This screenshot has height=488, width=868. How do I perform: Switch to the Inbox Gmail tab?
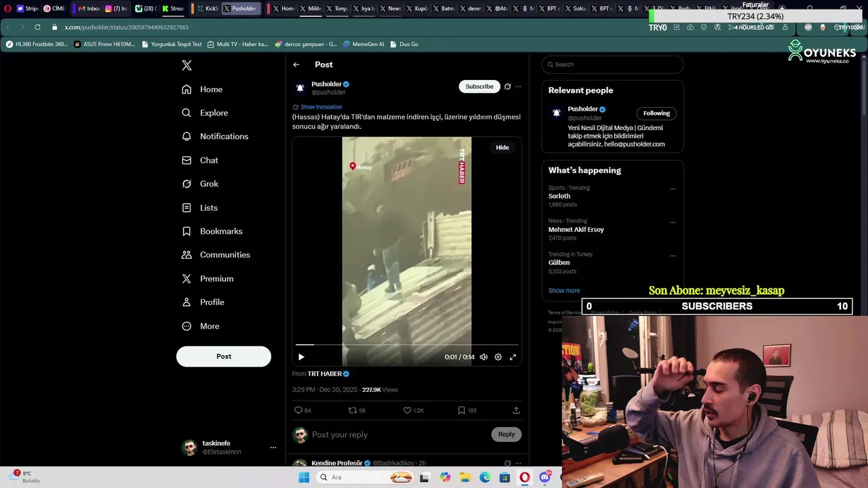(88, 9)
